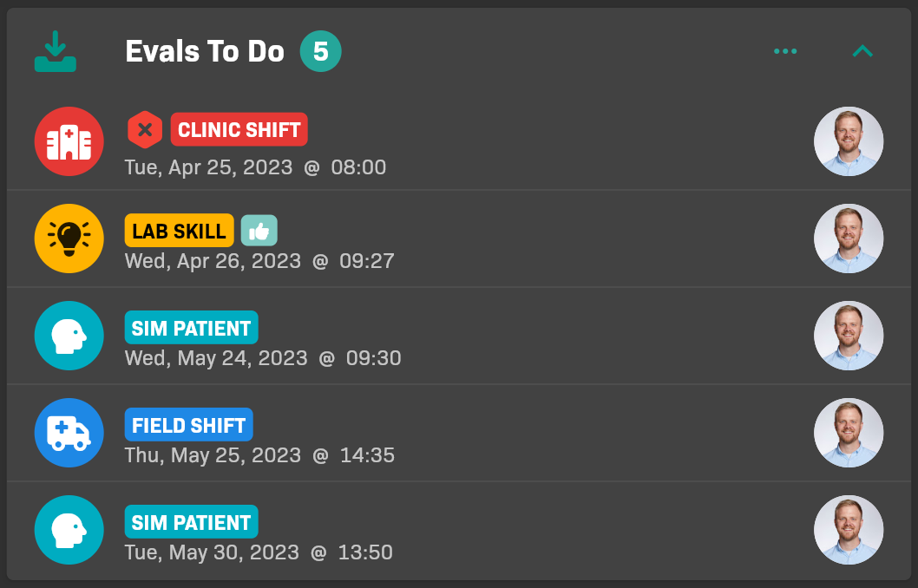The image size is (918, 588).
Task: Click the evaluator avatar in Clinic Shift row
Action: (x=849, y=141)
